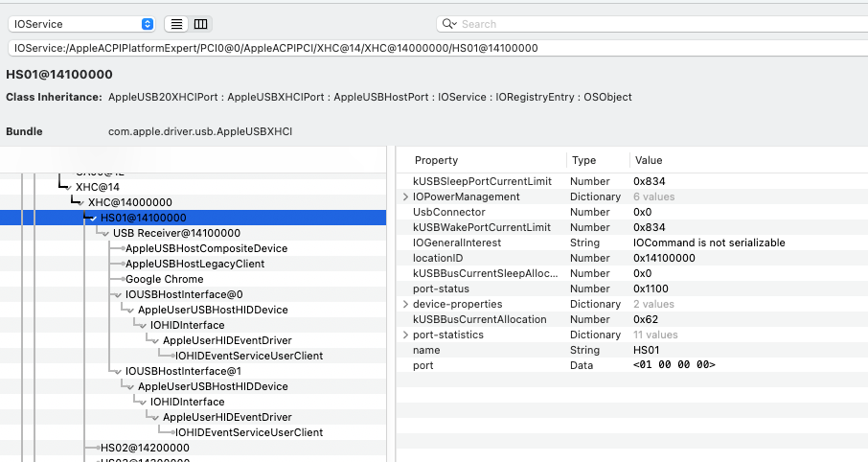This screenshot has width=868, height=462.
Task: Click the magnifying glass search icon
Action: pyautogui.click(x=448, y=24)
